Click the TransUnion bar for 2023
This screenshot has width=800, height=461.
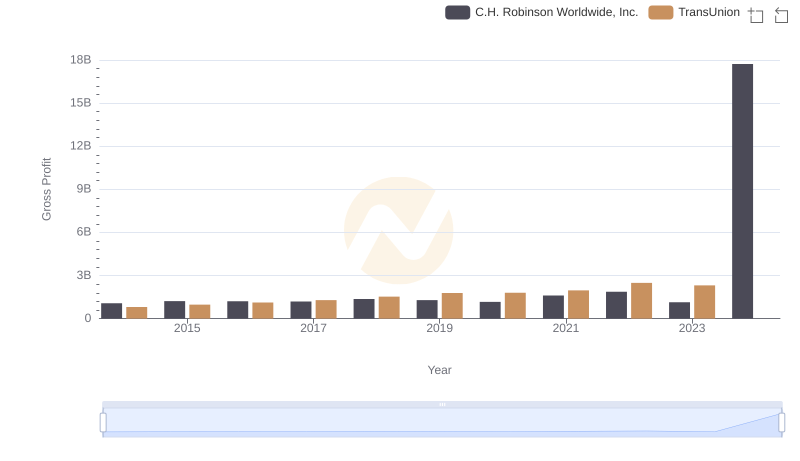click(x=705, y=302)
